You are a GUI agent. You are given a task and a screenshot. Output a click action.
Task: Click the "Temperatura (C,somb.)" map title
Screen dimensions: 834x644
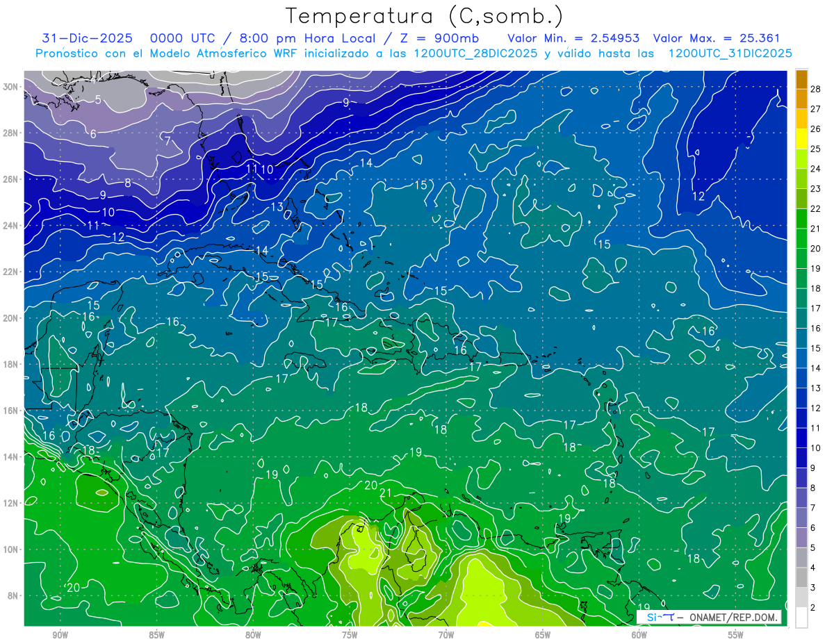425,16
